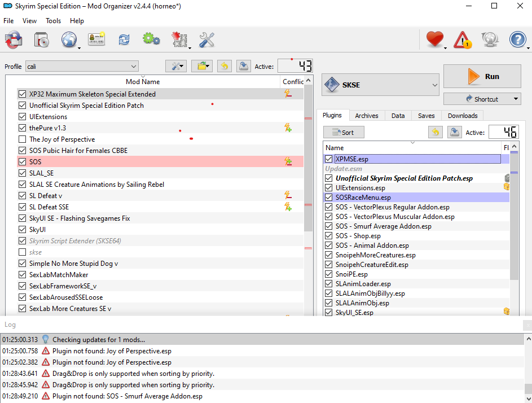Click the flag icon beside SkyUI_SE.esp
Image resolution: width=532 pixels, height=403 pixels.
click(x=507, y=312)
